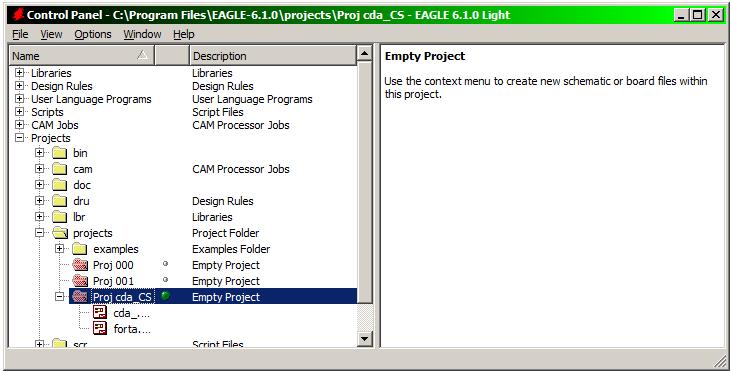The height and width of the screenshot is (372, 731).
Task: Click the Proj 001 project icon
Action: (80, 281)
